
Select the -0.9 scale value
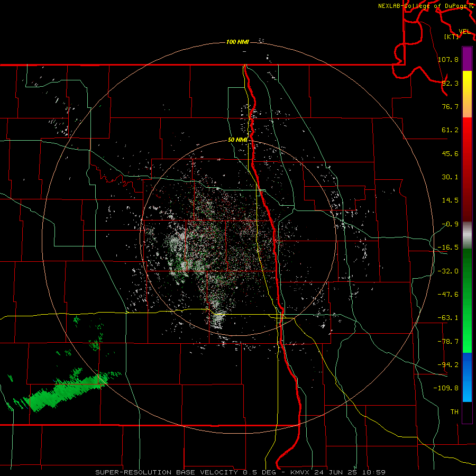pos(450,224)
